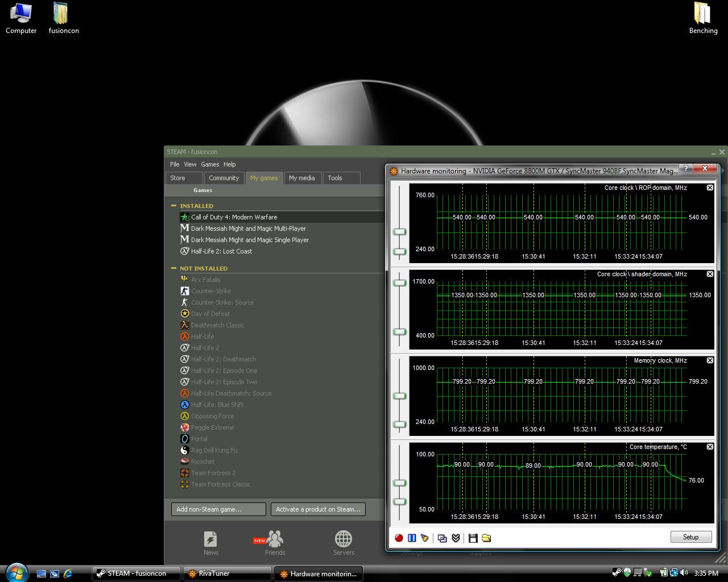Click Add non-Steam game button

tap(218, 509)
